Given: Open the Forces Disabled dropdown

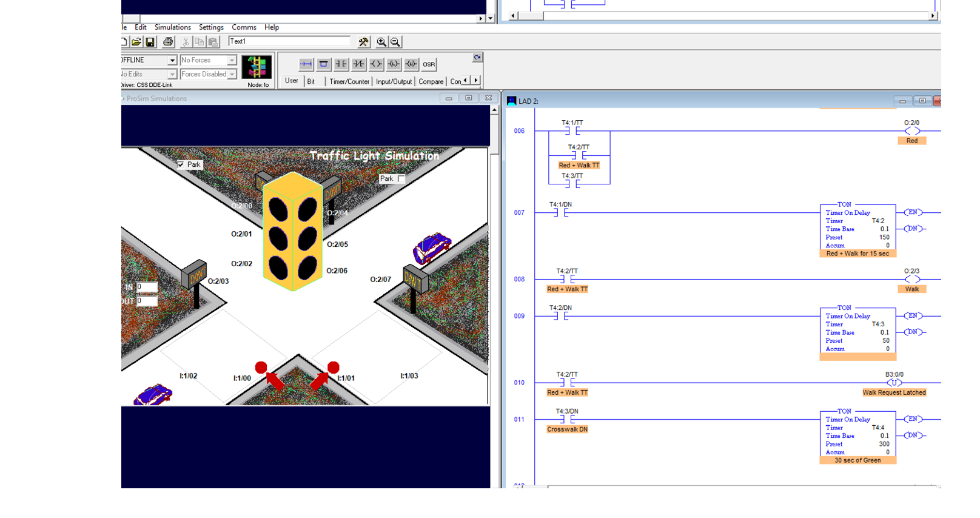Looking at the screenshot, I should click(x=232, y=75).
